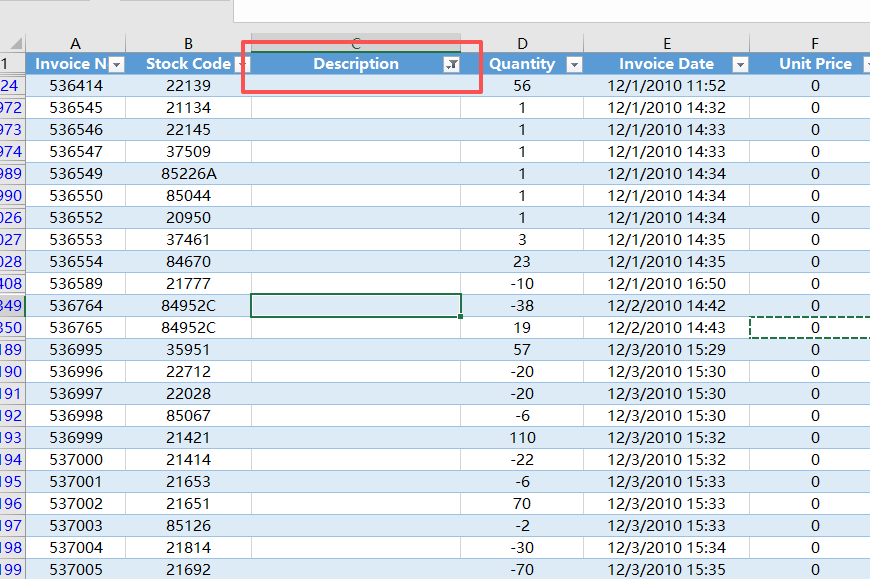870x579 pixels.
Task: Select column A header
Action: tap(75, 43)
